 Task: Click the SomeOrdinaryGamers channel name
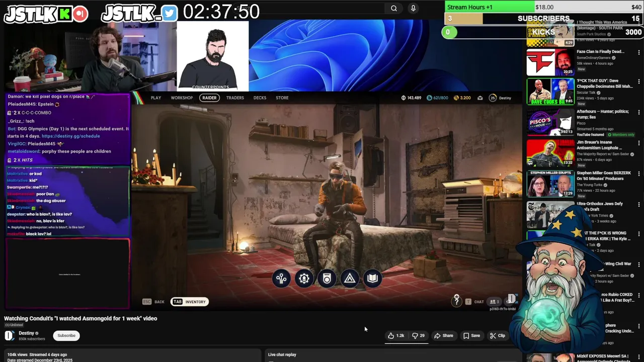click(594, 58)
